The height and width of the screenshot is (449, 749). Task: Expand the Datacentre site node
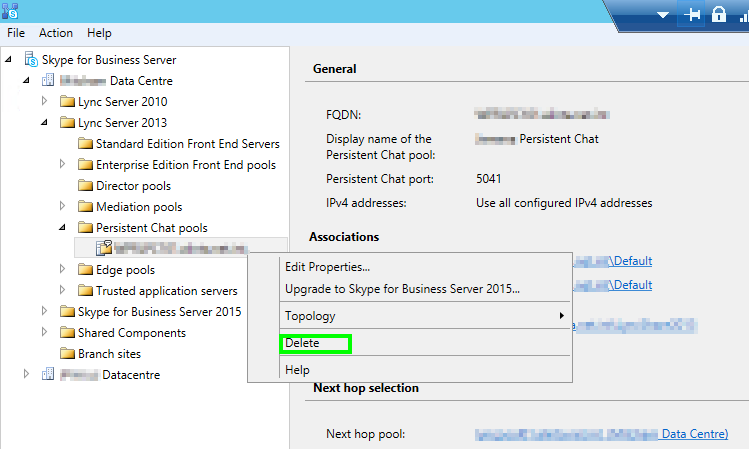tap(26, 374)
